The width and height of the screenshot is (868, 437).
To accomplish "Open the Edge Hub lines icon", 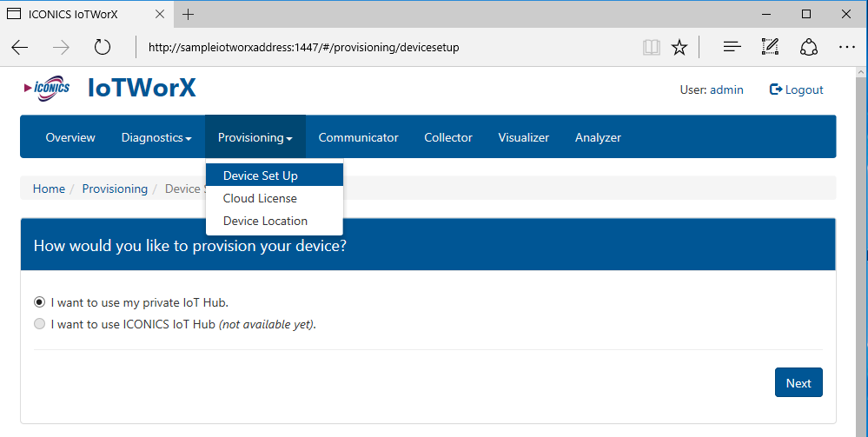I will coord(732,47).
